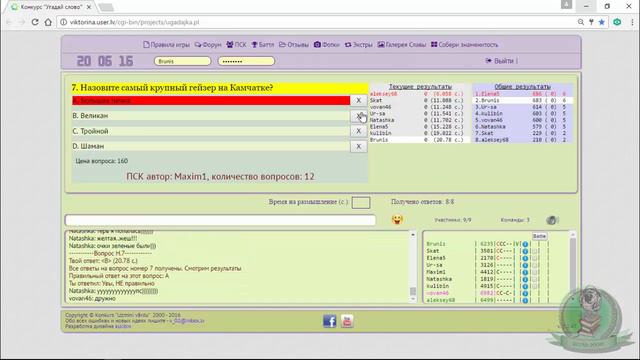Click the X button next to С. Тройной

(358, 131)
